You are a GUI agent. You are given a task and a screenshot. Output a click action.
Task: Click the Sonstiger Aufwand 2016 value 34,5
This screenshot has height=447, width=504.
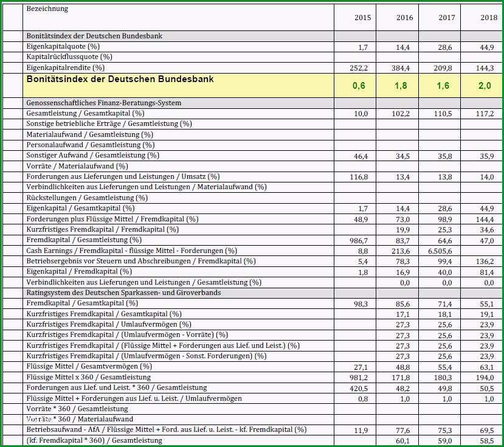[402, 157]
